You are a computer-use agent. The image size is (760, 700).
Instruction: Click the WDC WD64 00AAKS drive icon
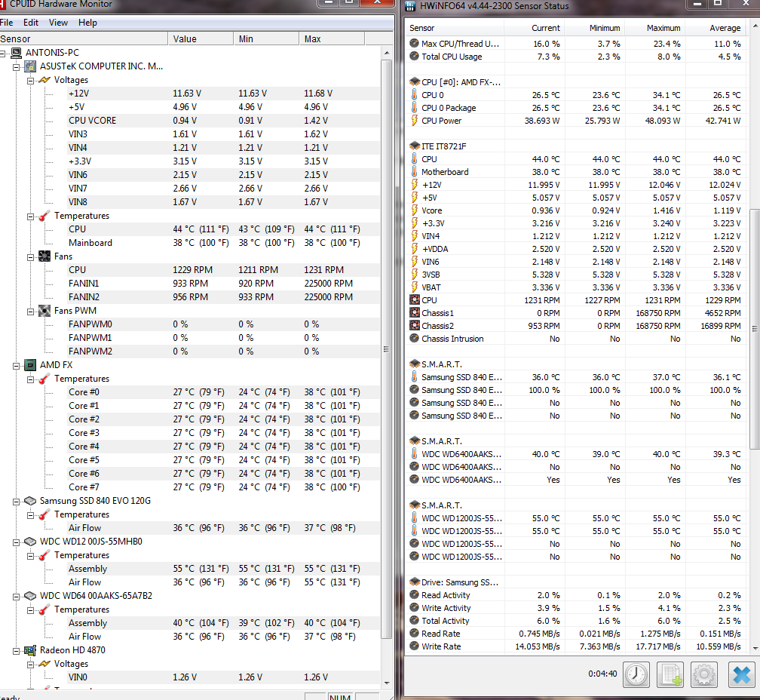[x=30, y=595]
